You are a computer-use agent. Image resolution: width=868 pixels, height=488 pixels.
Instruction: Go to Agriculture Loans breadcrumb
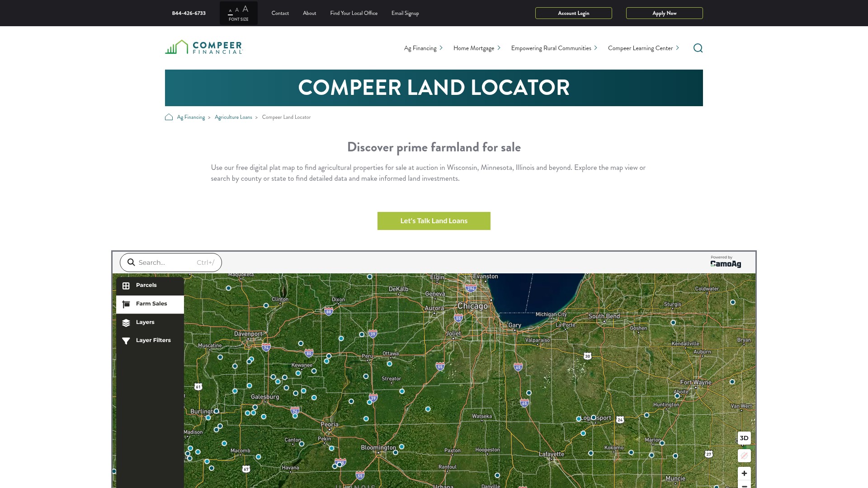[x=233, y=117]
